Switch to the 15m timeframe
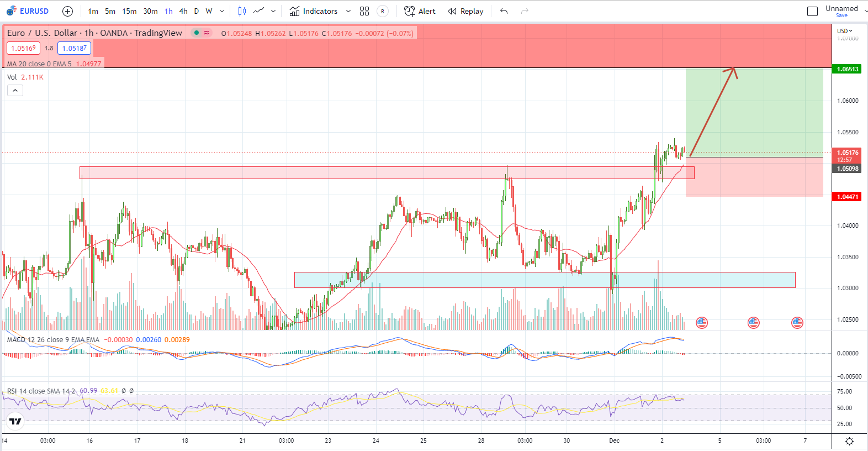The height and width of the screenshot is (451, 868). pyautogui.click(x=129, y=11)
